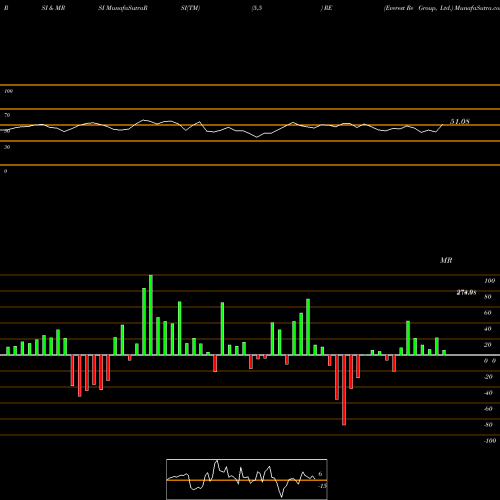
Task: Click the MR axis label -40
Action: point(488,393)
